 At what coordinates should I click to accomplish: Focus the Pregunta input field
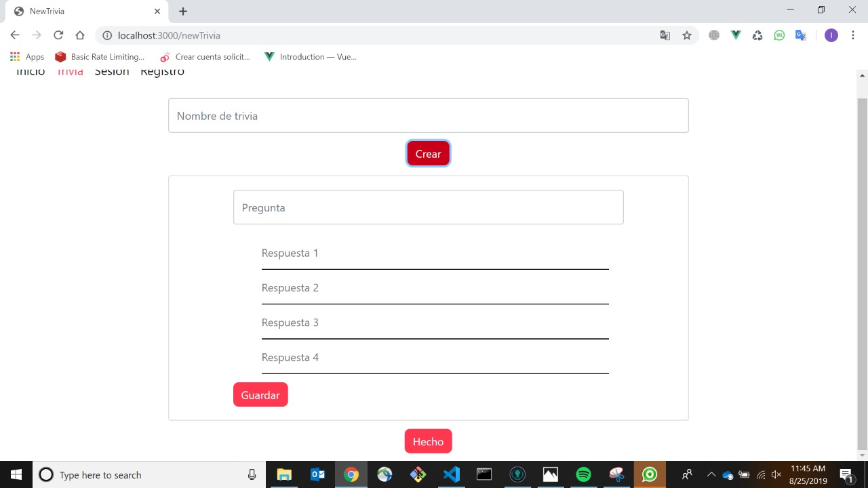point(429,207)
